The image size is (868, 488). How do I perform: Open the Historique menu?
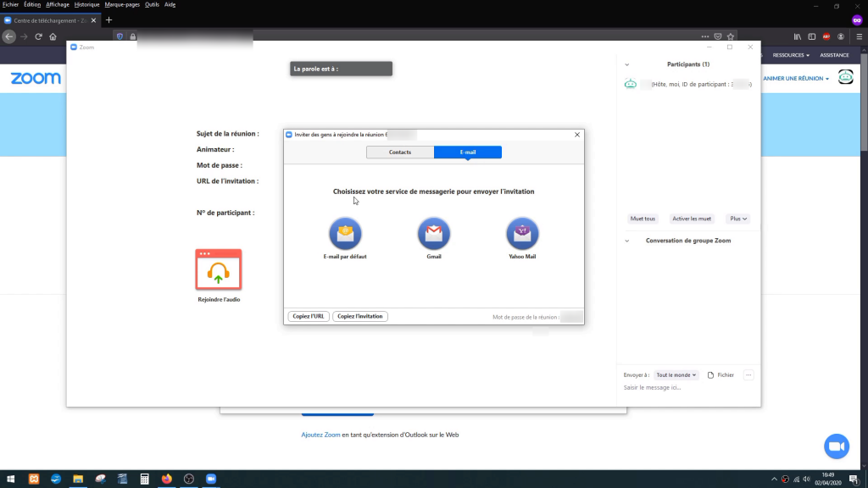pos(87,4)
